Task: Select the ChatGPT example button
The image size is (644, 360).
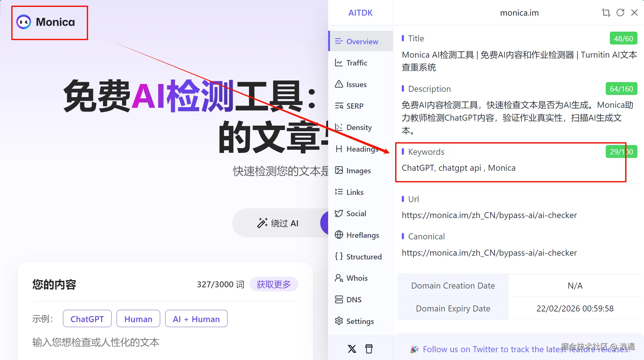Action: pos(87,319)
